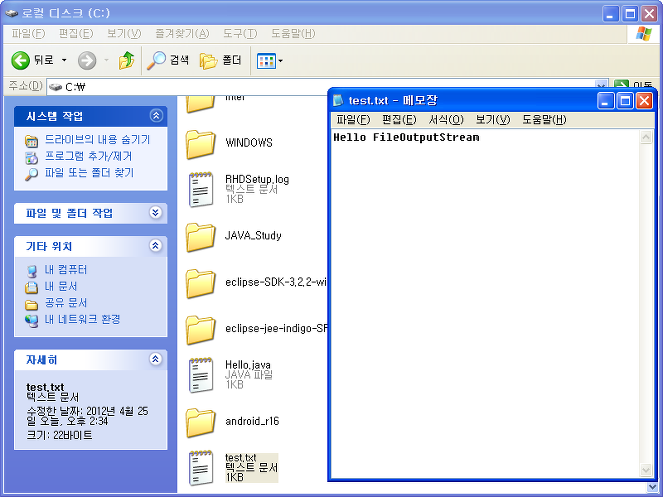Image resolution: width=663 pixels, height=497 pixels.
Task: Click the Windows logo throbber icon
Action: click(x=644, y=34)
